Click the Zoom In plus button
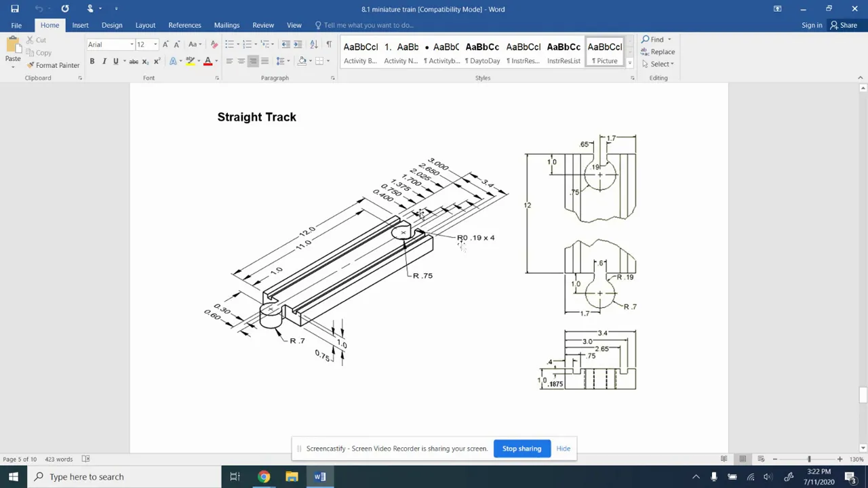The width and height of the screenshot is (868, 488). coord(840,460)
